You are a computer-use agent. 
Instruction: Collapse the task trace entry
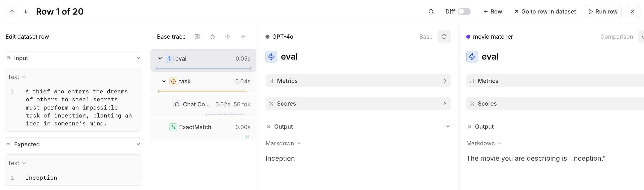pos(164,81)
